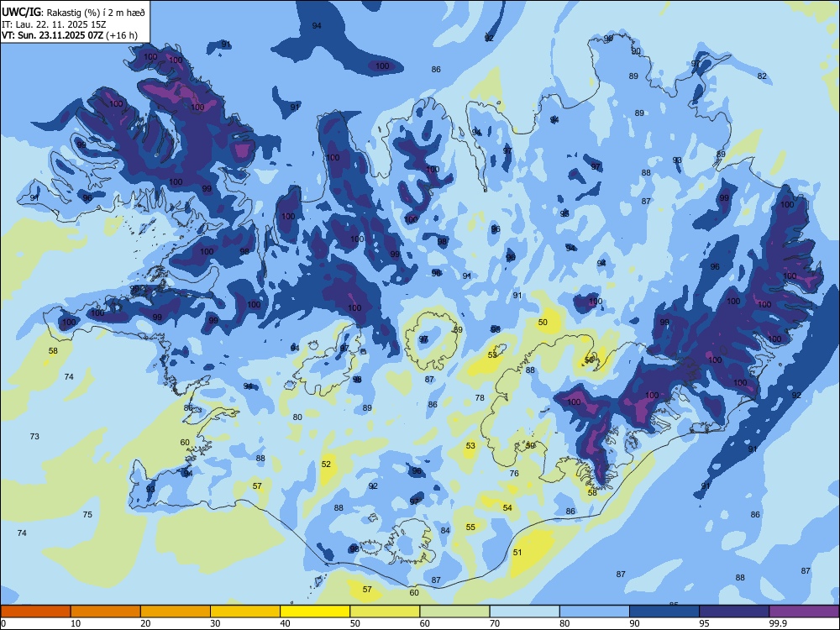Screen dimensions: 840x630
Task: Click the 80–90 light blue legend swatch
Action: tap(595, 612)
